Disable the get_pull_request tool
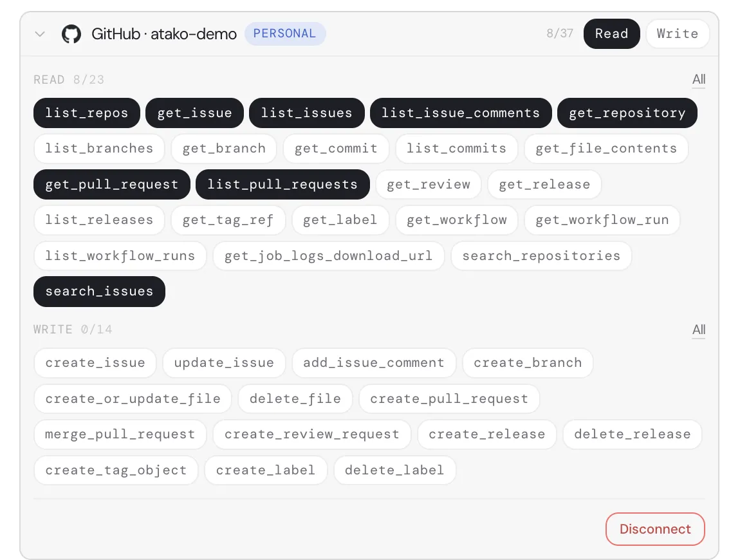 (112, 184)
